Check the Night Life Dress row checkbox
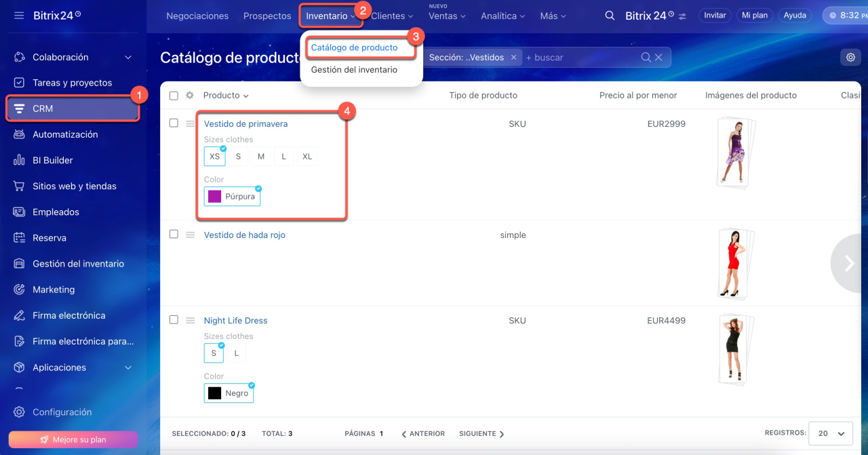 pos(174,320)
